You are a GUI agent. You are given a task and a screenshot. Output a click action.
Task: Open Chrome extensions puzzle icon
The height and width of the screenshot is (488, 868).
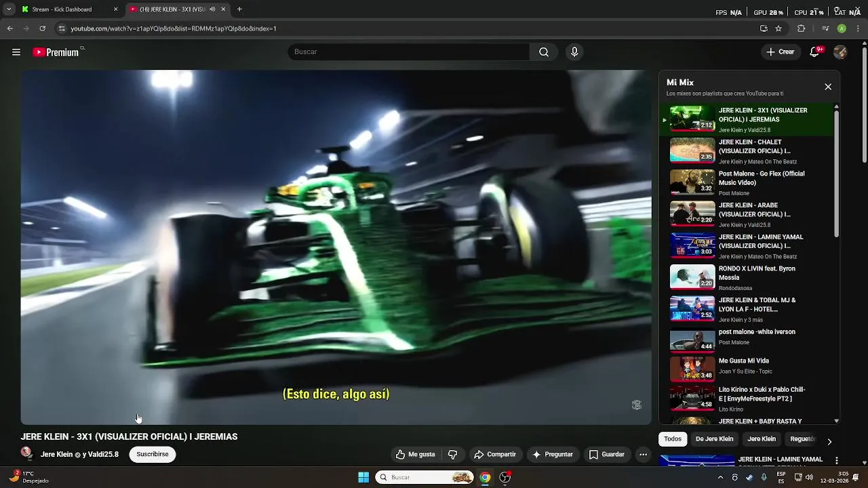click(802, 28)
